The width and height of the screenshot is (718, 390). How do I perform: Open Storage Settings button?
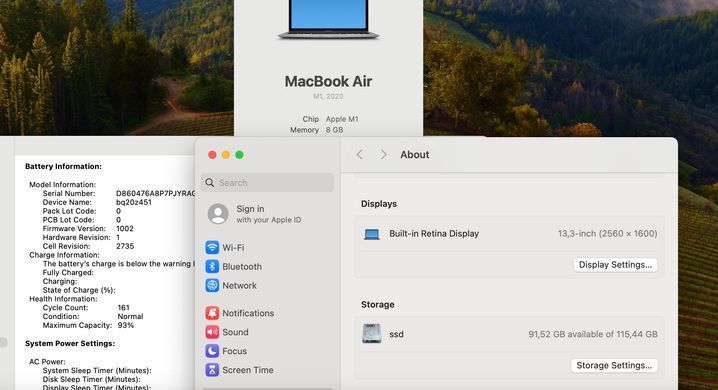pyautogui.click(x=614, y=365)
